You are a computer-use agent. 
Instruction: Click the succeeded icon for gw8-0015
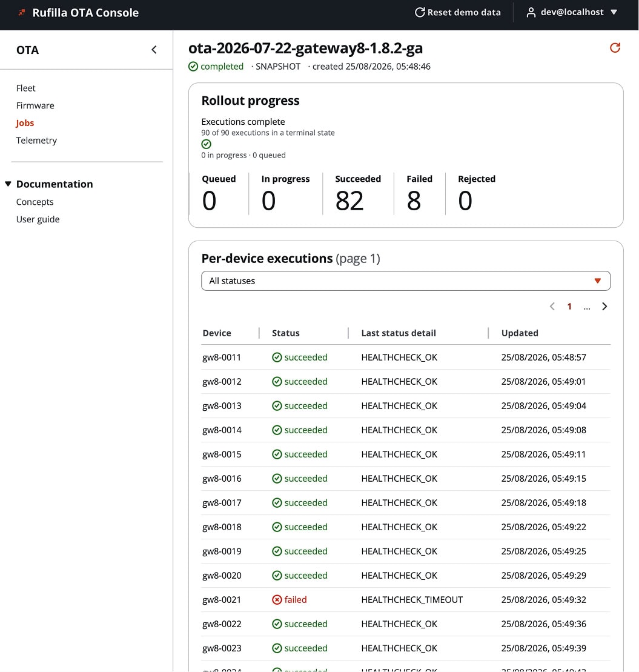click(277, 454)
